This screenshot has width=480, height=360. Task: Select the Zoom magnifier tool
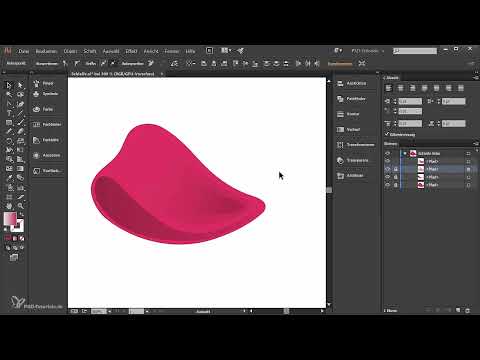click(x=20, y=206)
